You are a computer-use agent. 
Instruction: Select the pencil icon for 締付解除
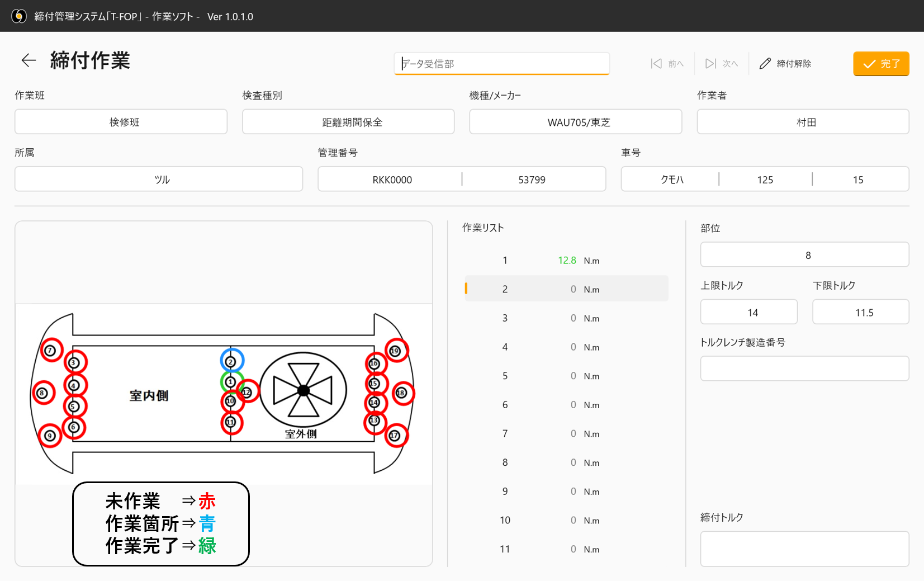coord(765,63)
